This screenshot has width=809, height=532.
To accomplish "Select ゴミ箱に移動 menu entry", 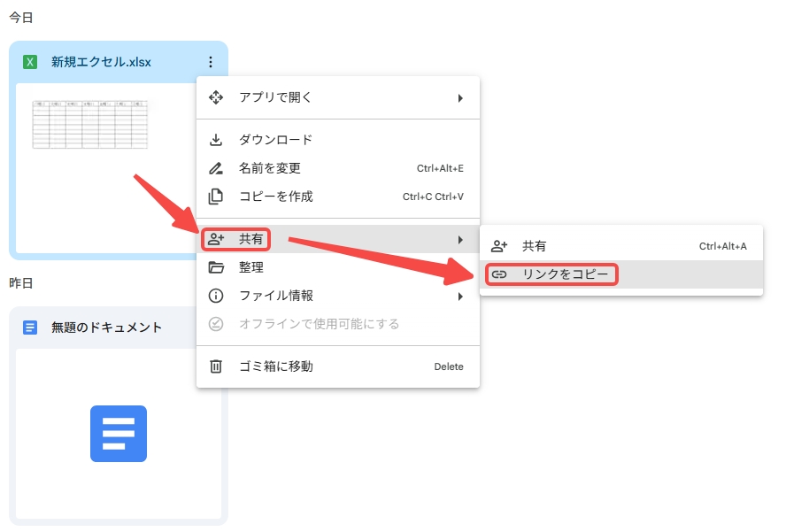I will click(x=338, y=366).
